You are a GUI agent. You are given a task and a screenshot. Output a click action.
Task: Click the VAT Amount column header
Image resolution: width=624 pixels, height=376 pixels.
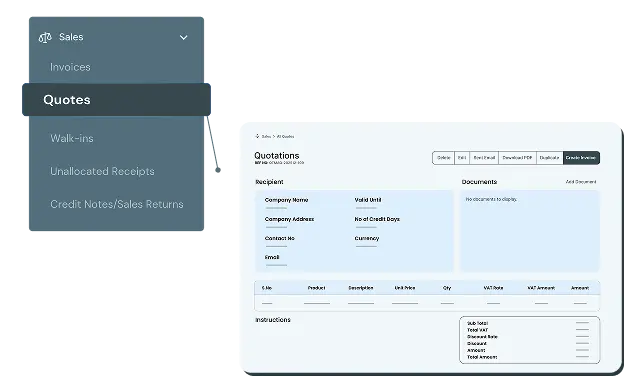[541, 288]
